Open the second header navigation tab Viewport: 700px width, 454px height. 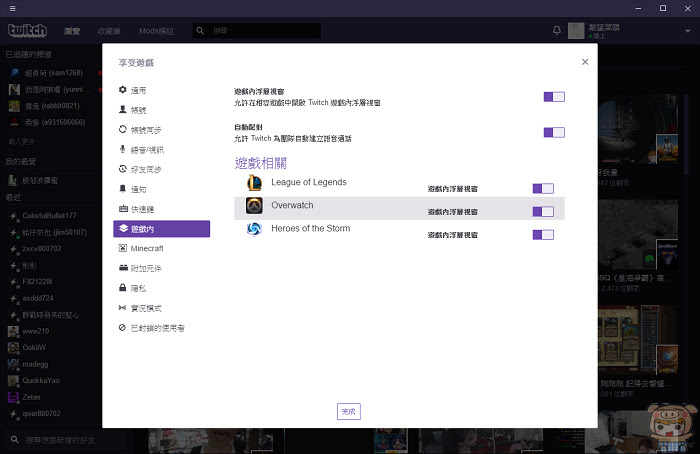click(109, 31)
